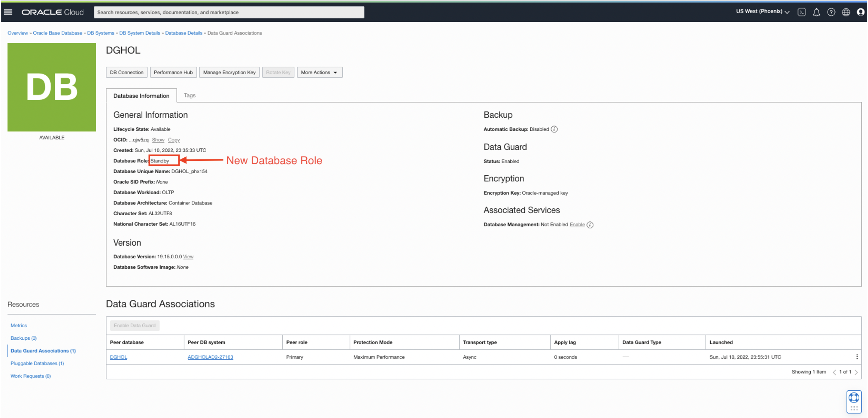Click the Database Management info icon
The height and width of the screenshot is (418, 868).
click(x=590, y=225)
